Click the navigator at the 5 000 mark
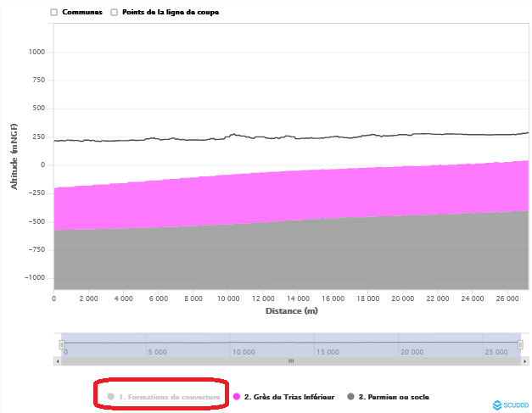 (157, 344)
